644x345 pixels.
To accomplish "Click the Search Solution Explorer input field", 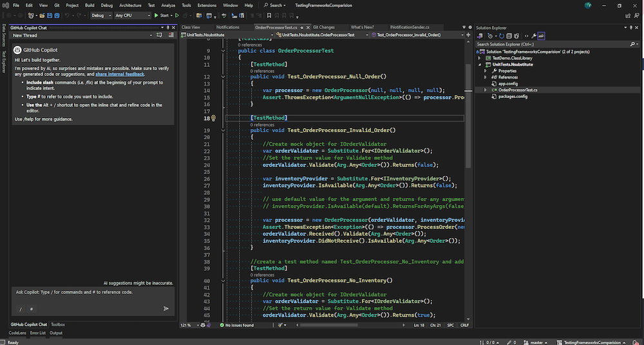I will click(553, 44).
